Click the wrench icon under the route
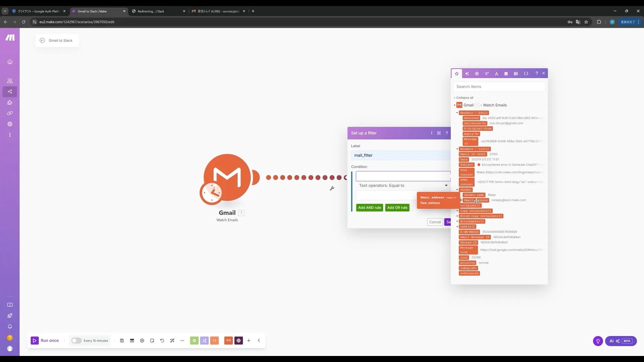Screen dimensions: 644x362 click(332, 188)
